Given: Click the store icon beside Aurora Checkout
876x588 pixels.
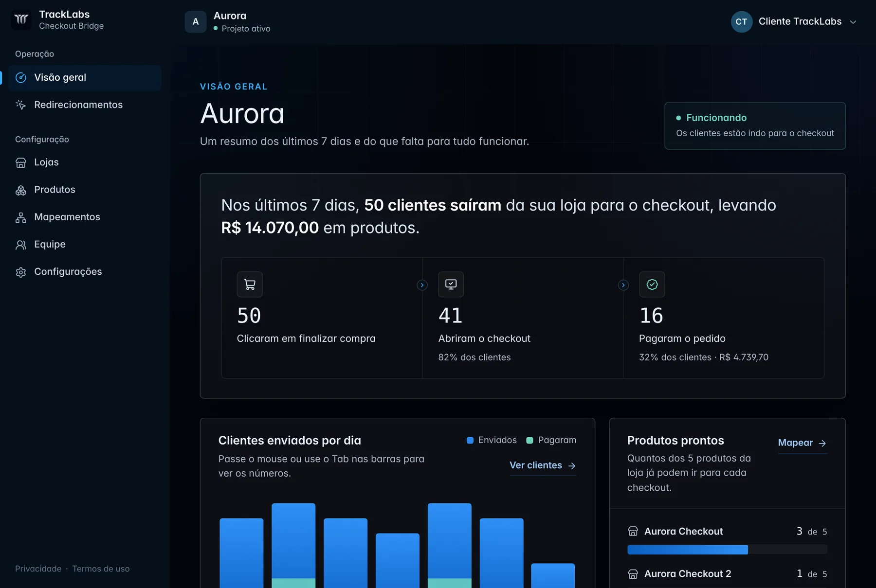Looking at the screenshot, I should click(x=633, y=531).
